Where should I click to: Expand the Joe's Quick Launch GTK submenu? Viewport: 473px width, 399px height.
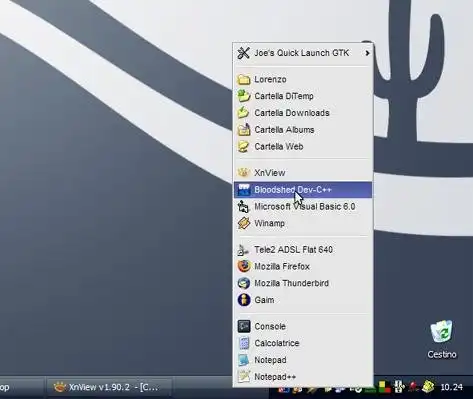[303, 53]
